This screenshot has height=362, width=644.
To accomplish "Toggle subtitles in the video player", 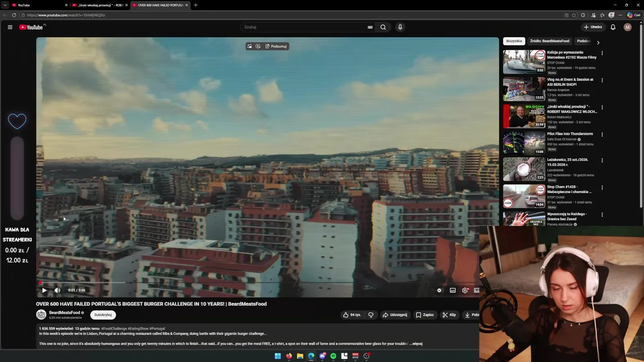I will tap(453, 290).
